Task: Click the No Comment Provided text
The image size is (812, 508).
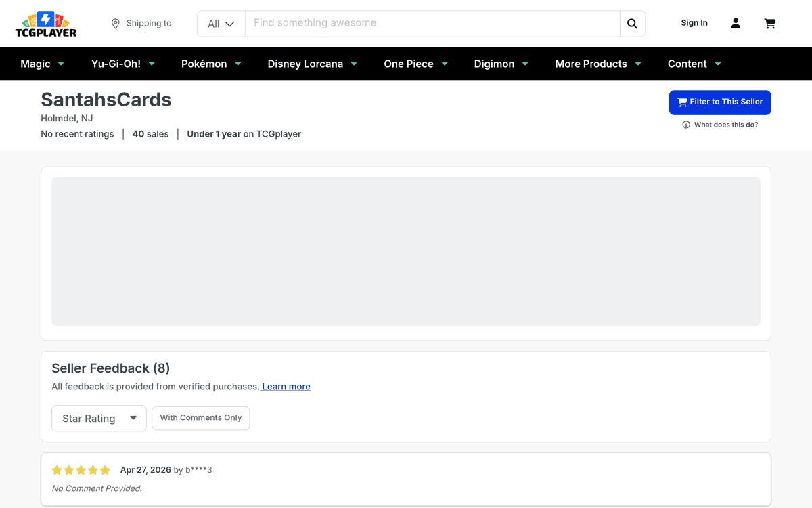Action: (x=97, y=488)
